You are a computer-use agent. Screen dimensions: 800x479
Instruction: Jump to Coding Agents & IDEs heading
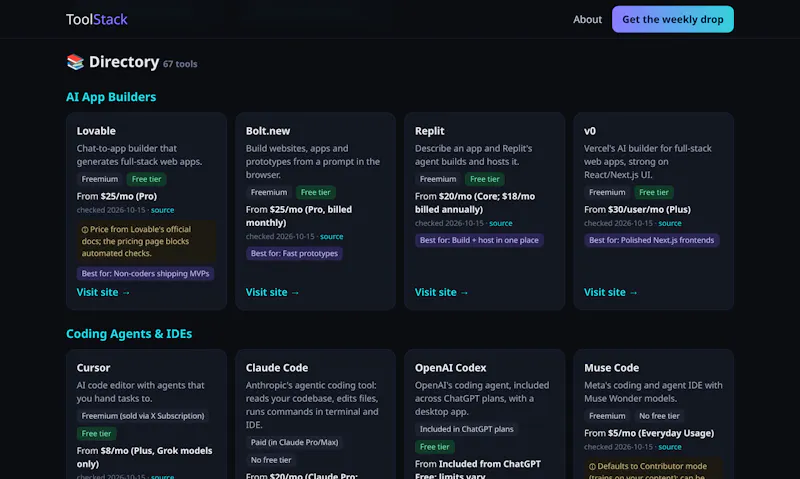pyautogui.click(x=129, y=334)
